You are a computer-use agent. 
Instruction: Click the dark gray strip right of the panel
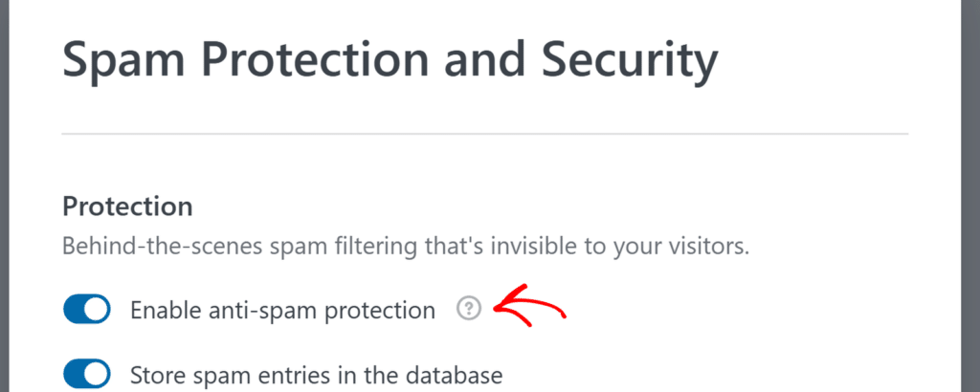(970, 196)
